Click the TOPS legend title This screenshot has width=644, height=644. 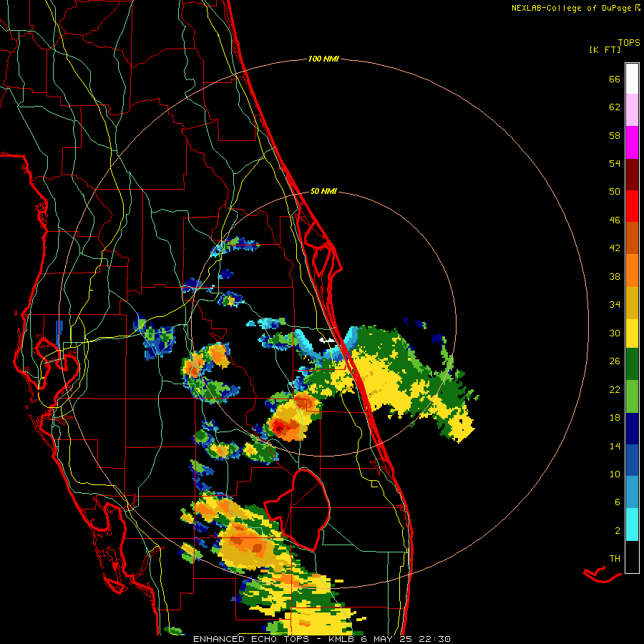coord(629,42)
